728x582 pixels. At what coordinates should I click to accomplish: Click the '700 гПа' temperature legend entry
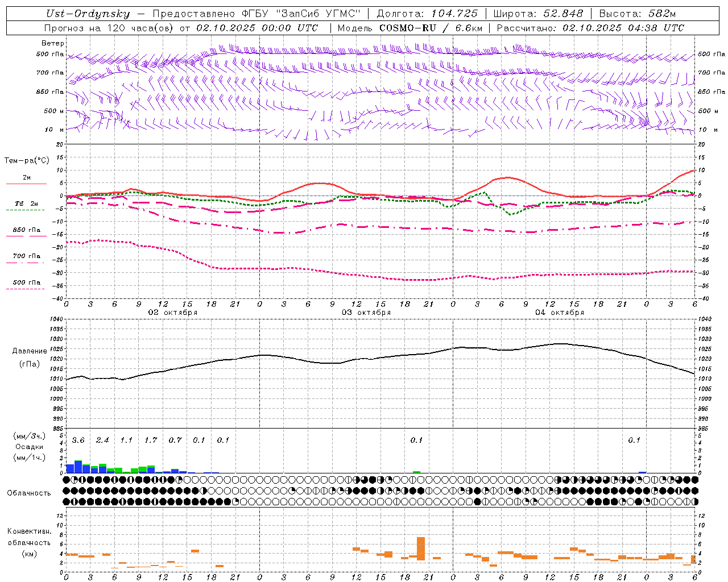pyautogui.click(x=27, y=256)
